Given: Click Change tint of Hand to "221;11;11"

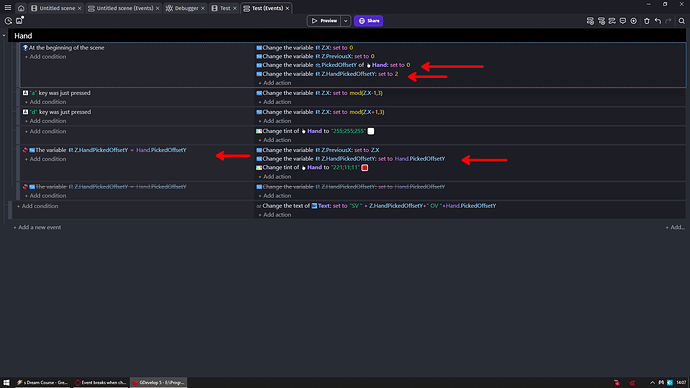Looking at the screenshot, I should [312, 168].
